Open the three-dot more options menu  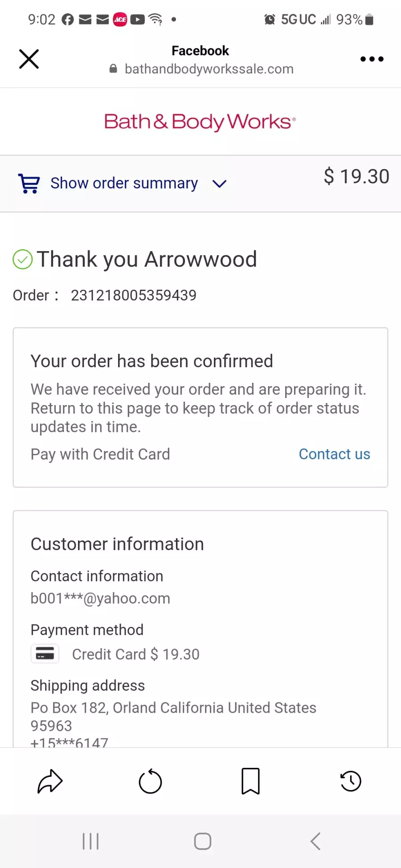coord(372,59)
